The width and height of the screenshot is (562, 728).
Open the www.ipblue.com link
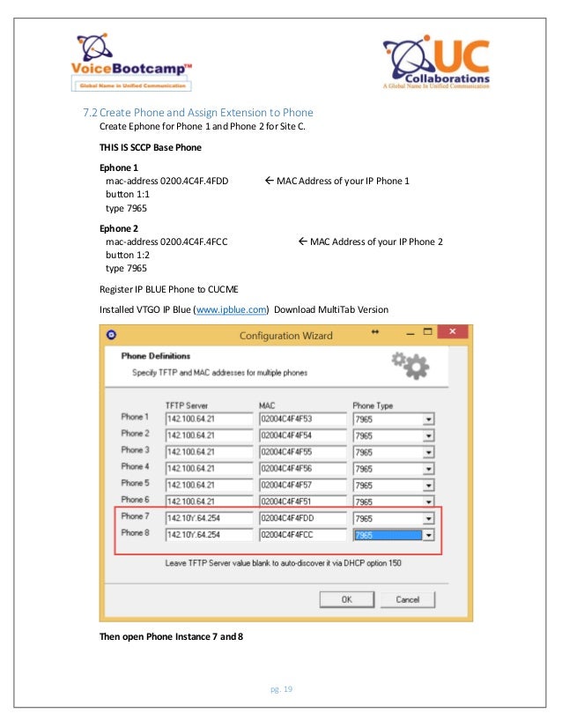[x=231, y=309]
